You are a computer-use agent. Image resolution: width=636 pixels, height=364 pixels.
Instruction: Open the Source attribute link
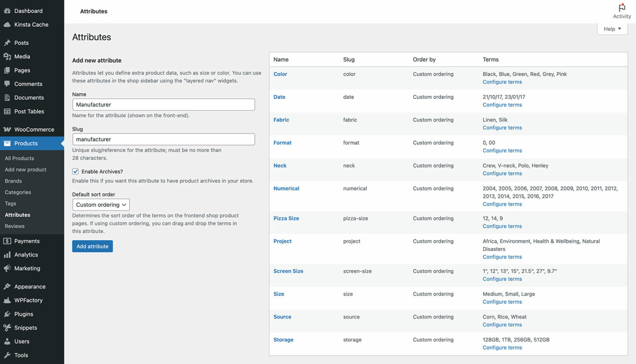point(282,317)
